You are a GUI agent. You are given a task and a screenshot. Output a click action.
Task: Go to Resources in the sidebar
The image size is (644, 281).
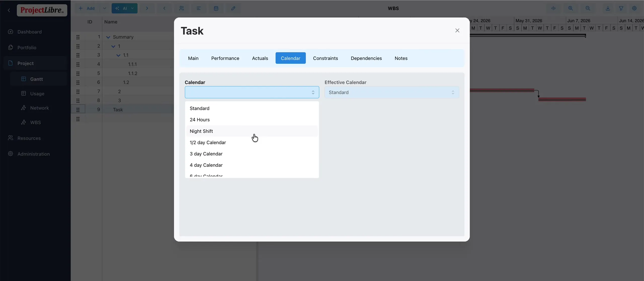pos(35,138)
